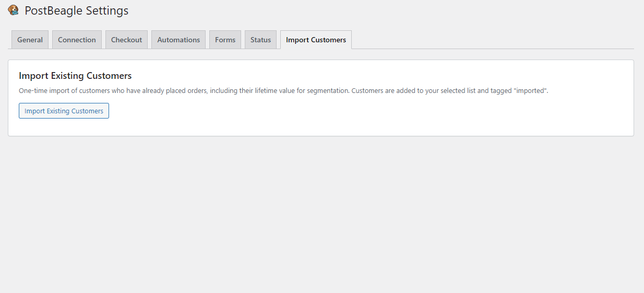Click the PostBeagle Settings page title
The height and width of the screenshot is (293, 644).
tap(76, 10)
